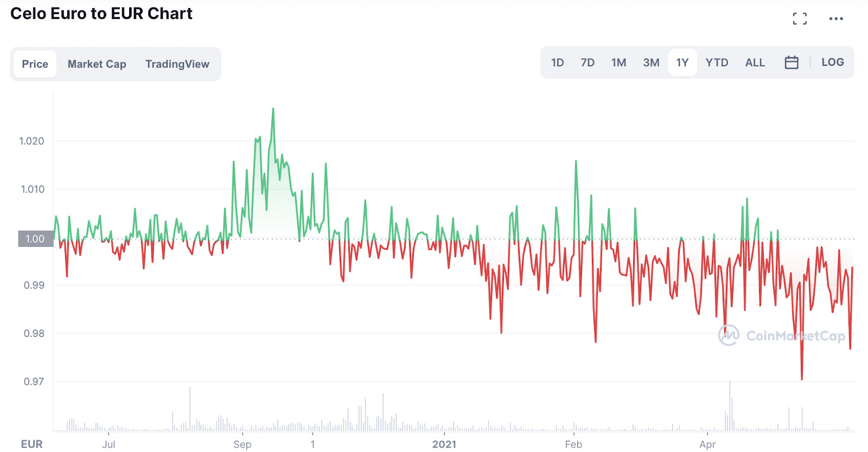Switch to the Price tab
868x452 pixels.
pyautogui.click(x=35, y=64)
